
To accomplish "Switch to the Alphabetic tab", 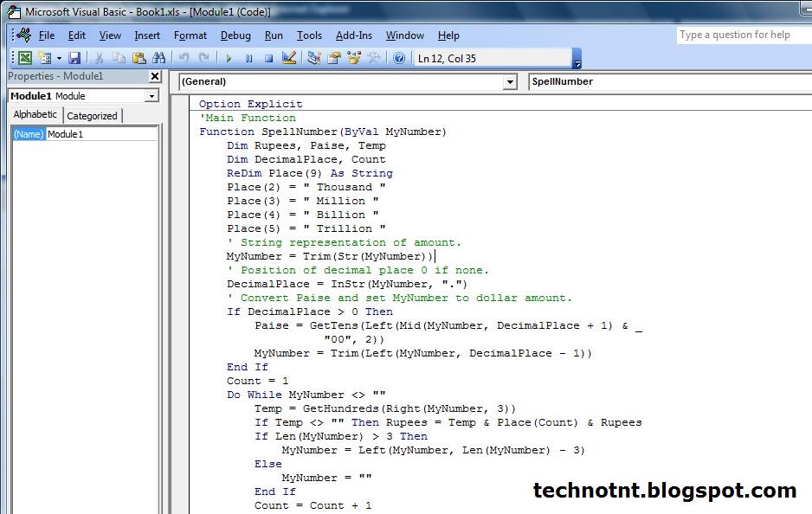I will (x=35, y=114).
